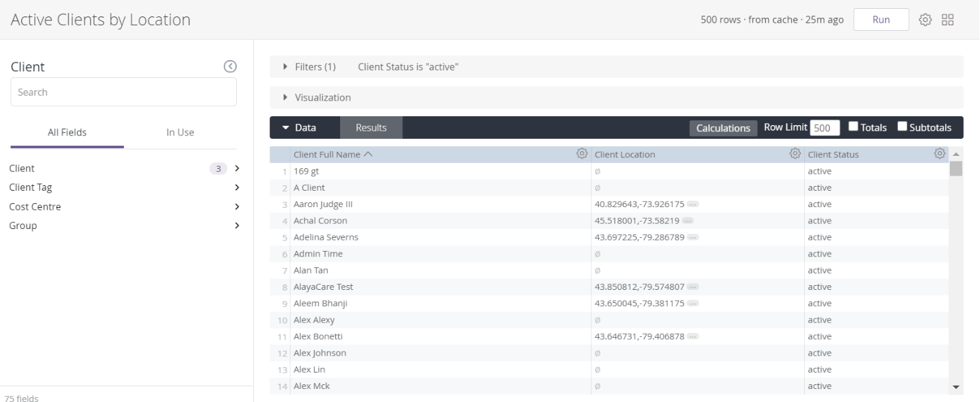
Task: Click the field Search input box
Action: (x=123, y=92)
